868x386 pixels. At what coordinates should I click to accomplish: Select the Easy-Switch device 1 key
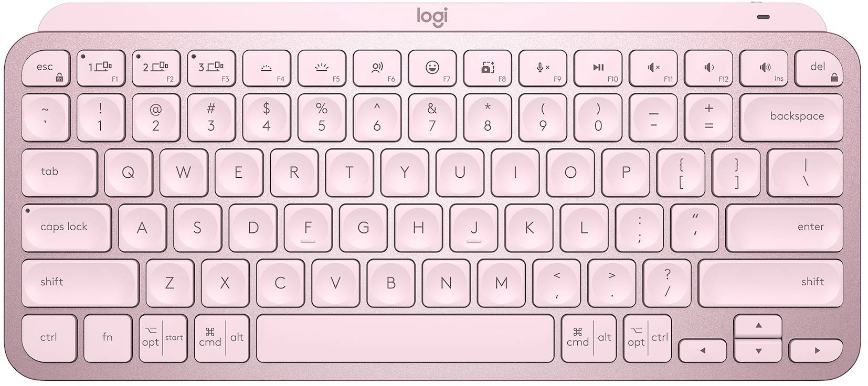point(101,68)
